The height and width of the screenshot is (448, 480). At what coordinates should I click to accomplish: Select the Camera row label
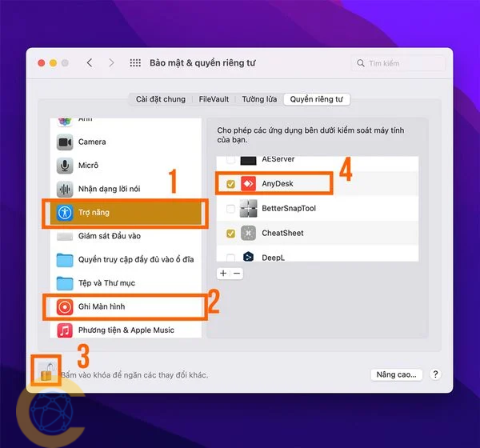[92, 142]
